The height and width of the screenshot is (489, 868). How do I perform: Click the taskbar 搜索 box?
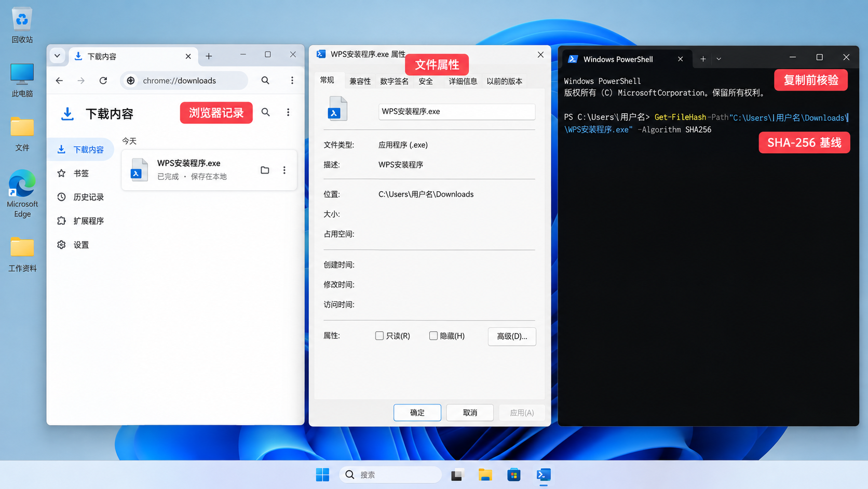pyautogui.click(x=390, y=474)
